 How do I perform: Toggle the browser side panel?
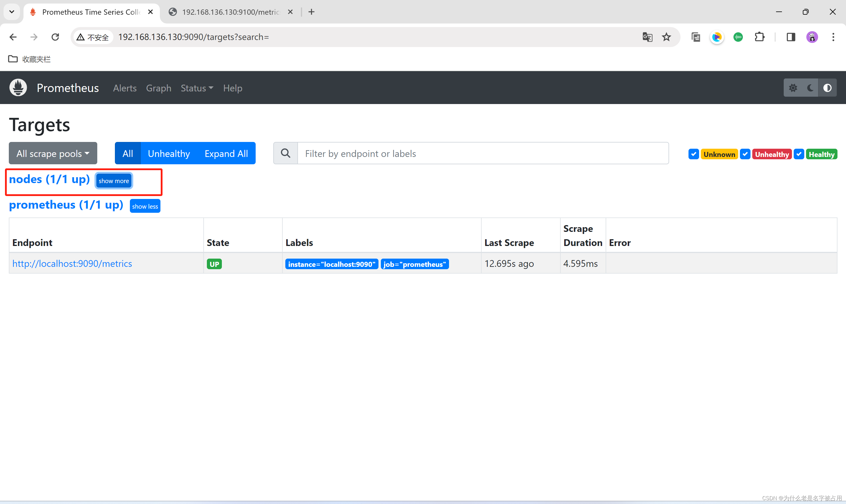tap(791, 37)
